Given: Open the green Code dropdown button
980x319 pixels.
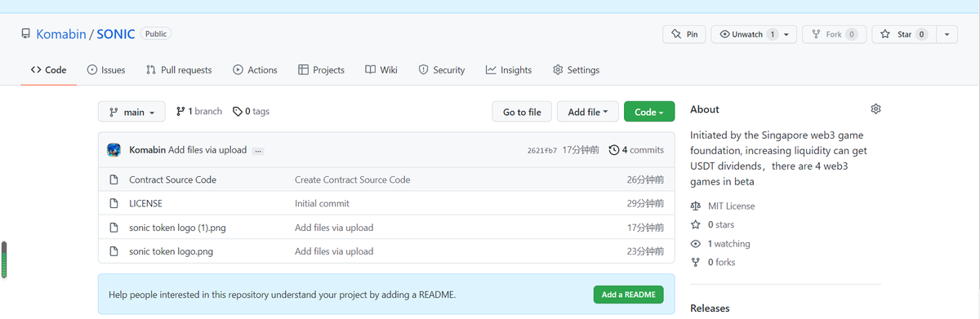Looking at the screenshot, I should (649, 112).
